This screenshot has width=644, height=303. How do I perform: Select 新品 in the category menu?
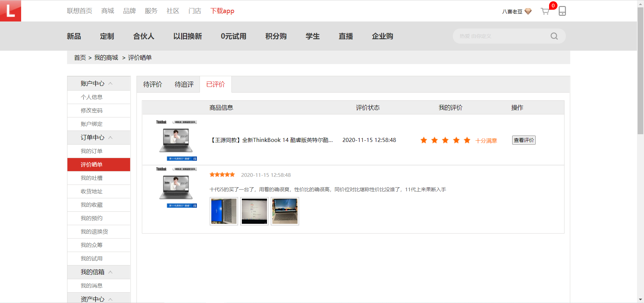point(74,36)
